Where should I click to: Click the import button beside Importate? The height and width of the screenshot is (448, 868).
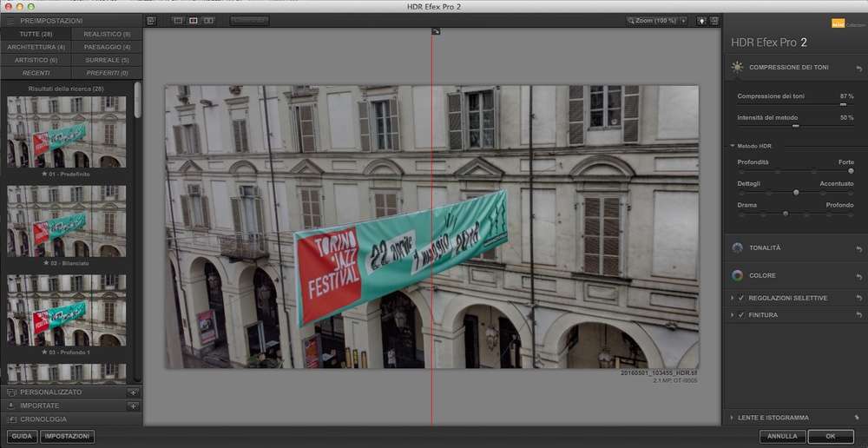[132, 405]
